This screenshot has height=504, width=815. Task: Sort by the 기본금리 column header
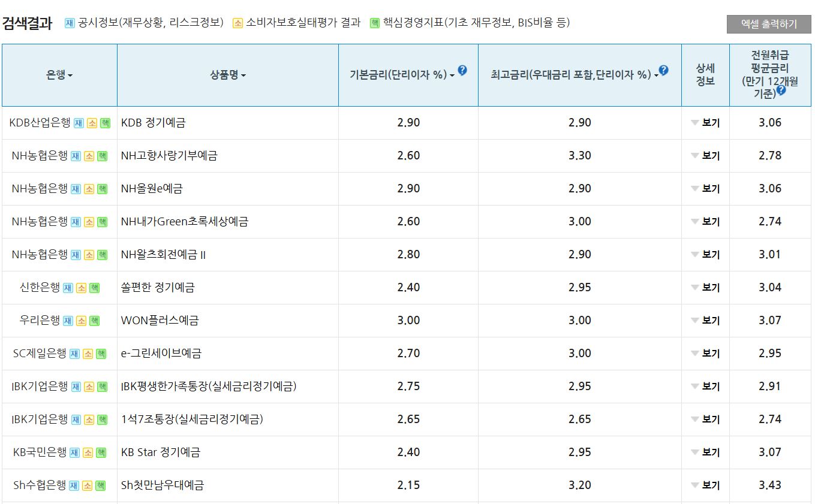click(x=402, y=75)
